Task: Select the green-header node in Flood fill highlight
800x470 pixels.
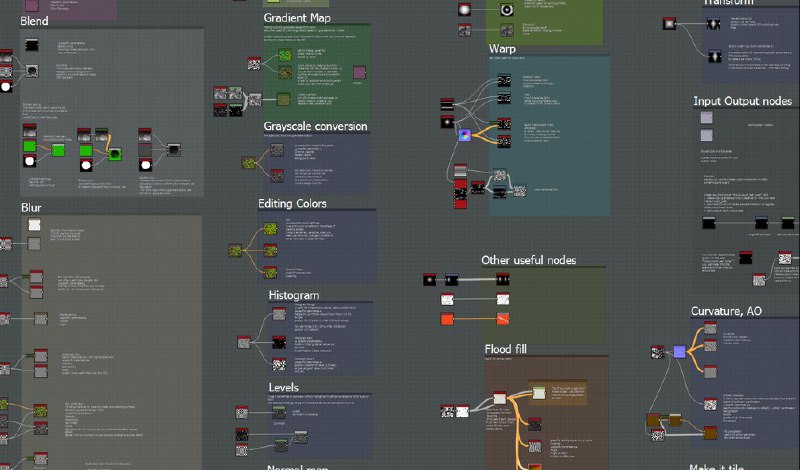Action: click(539, 392)
